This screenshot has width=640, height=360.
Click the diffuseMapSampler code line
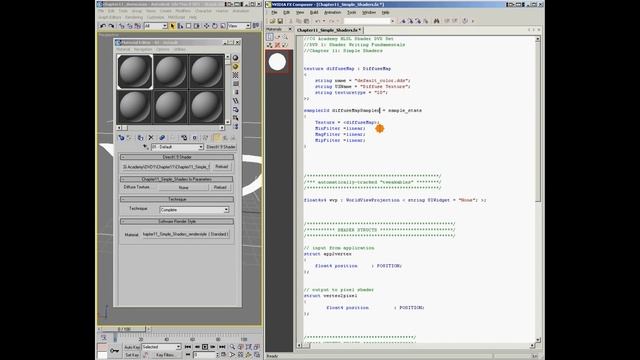point(363,111)
